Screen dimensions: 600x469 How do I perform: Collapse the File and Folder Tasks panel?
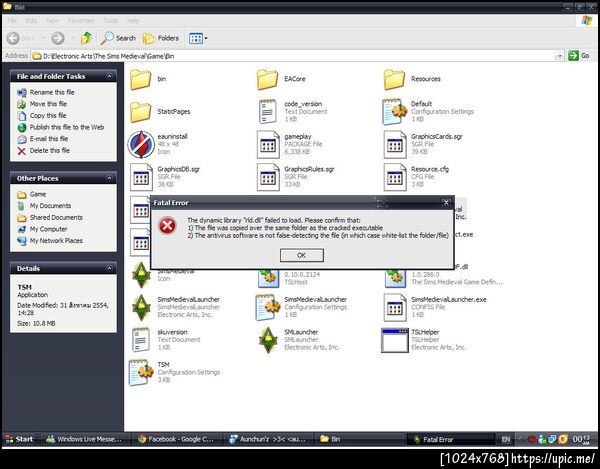coord(109,76)
